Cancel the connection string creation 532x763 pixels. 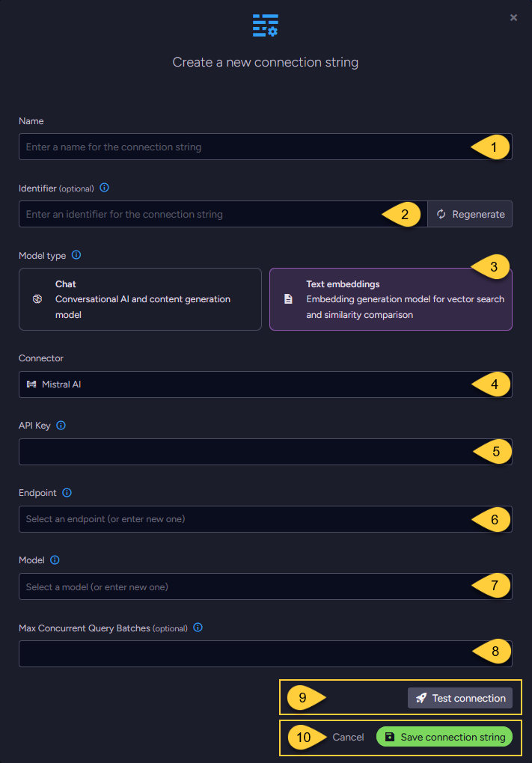tap(348, 737)
